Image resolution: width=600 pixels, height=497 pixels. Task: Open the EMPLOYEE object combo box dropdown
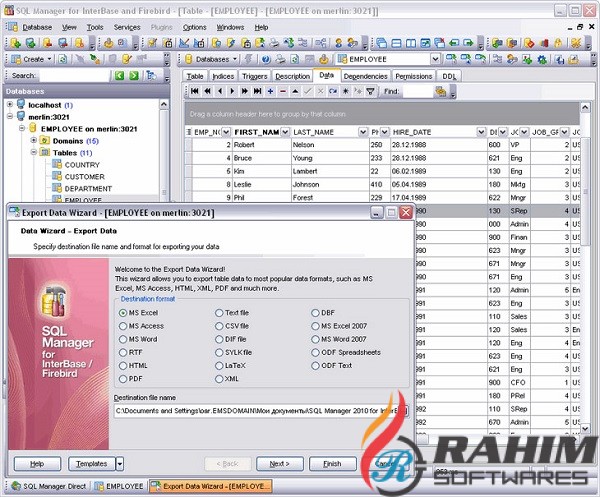tap(435, 59)
